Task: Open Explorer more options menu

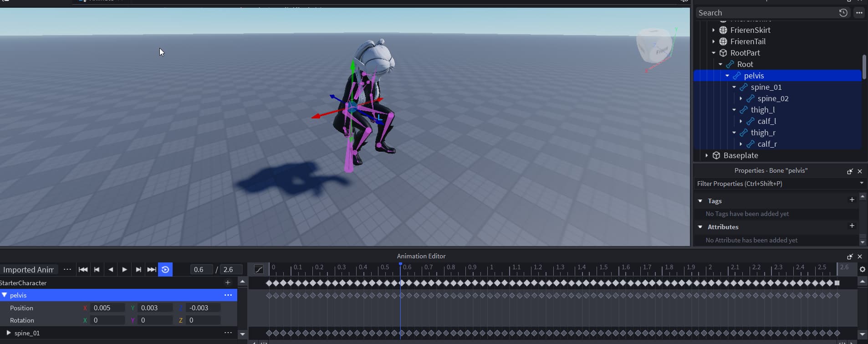Action: click(x=859, y=13)
